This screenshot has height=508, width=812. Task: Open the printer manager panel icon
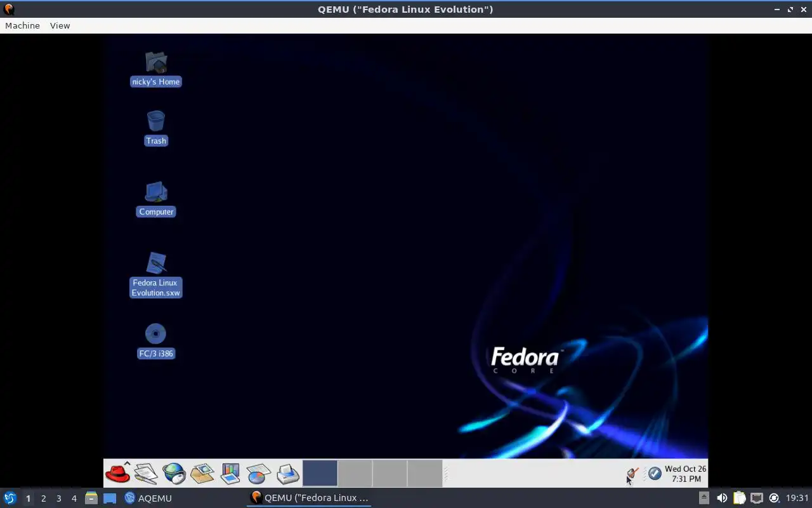(x=287, y=473)
